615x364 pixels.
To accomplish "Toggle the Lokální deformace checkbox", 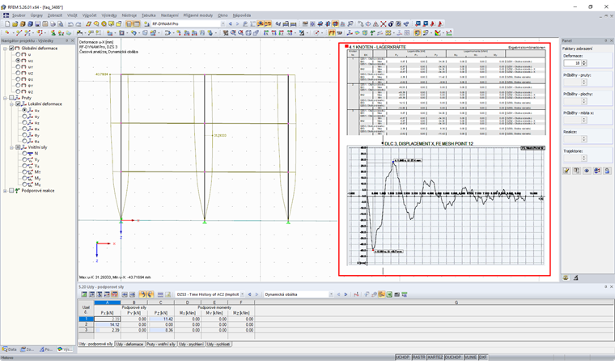I will tap(19, 104).
